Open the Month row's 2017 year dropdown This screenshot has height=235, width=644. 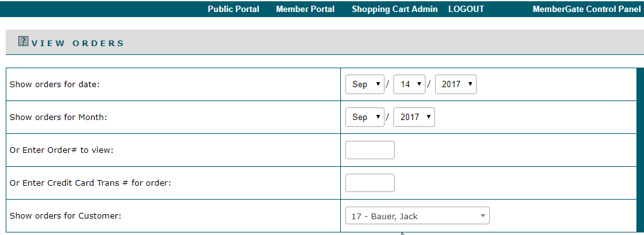point(414,117)
